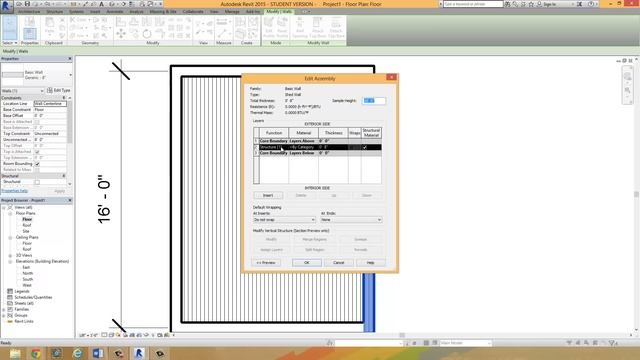
Task: Open the Select panel dropdown in ribbon
Action: [x=10, y=43]
